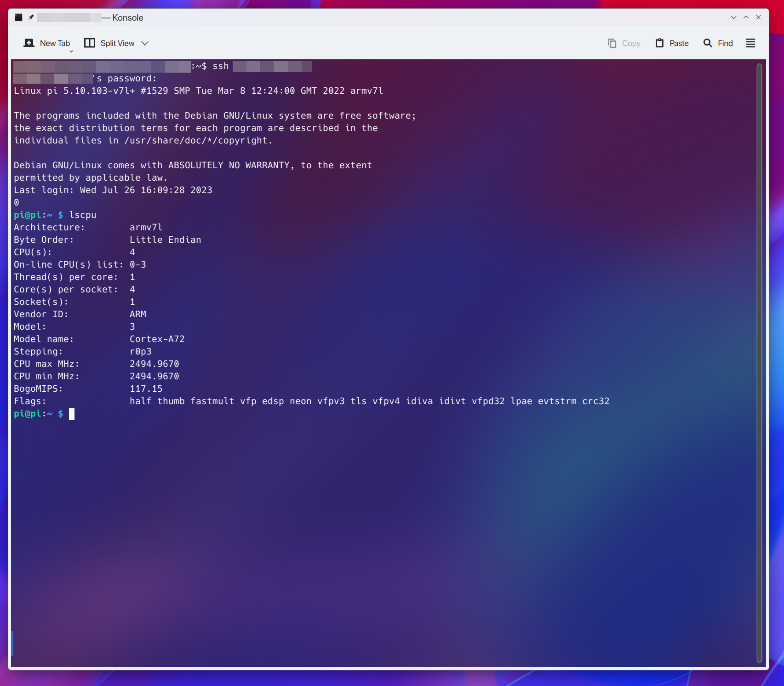Image resolution: width=784 pixels, height=686 pixels.
Task: Click the Split View icon
Action: coord(90,43)
